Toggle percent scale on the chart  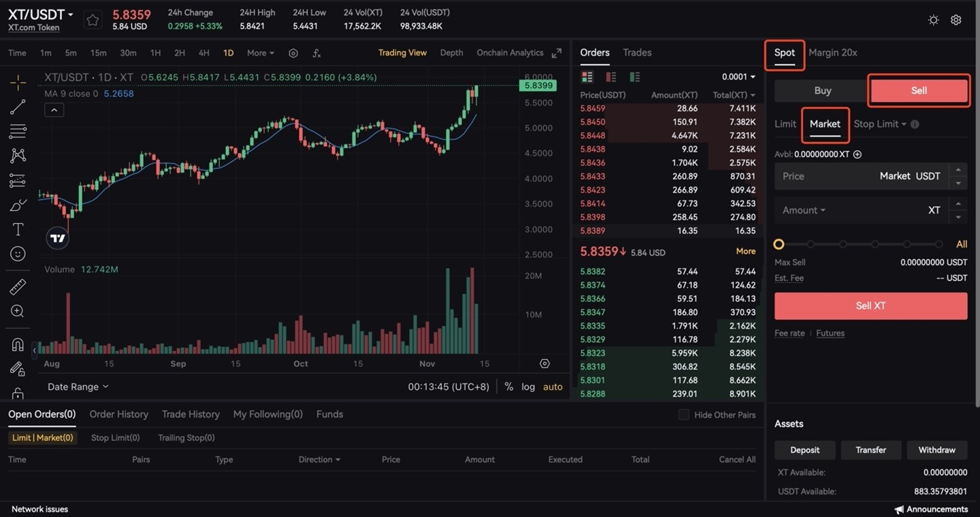508,386
